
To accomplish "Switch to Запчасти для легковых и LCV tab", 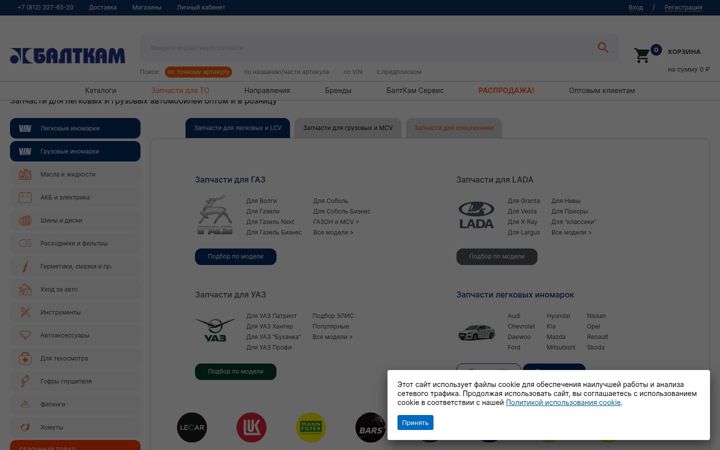I will (237, 128).
